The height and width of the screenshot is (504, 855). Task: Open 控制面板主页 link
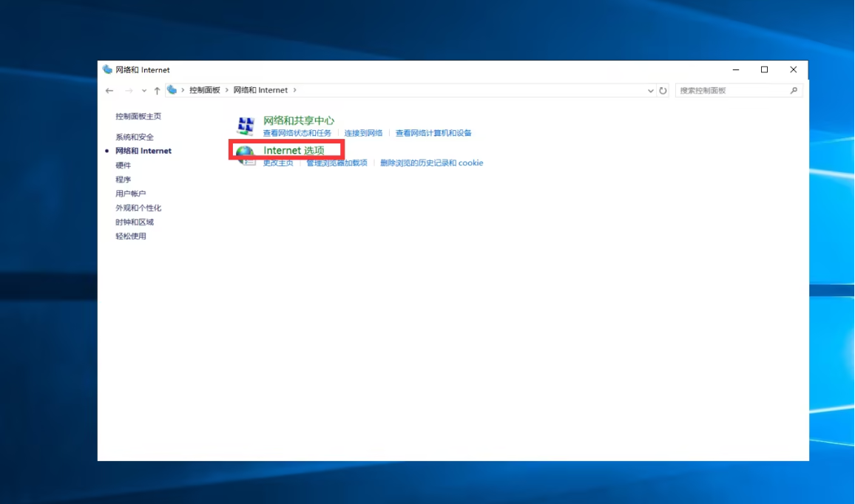click(x=138, y=116)
